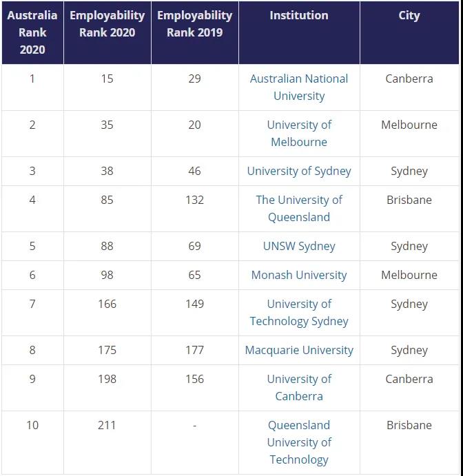Click Sydney in the UNSW Sydney row
The image size is (463, 476).
click(409, 247)
